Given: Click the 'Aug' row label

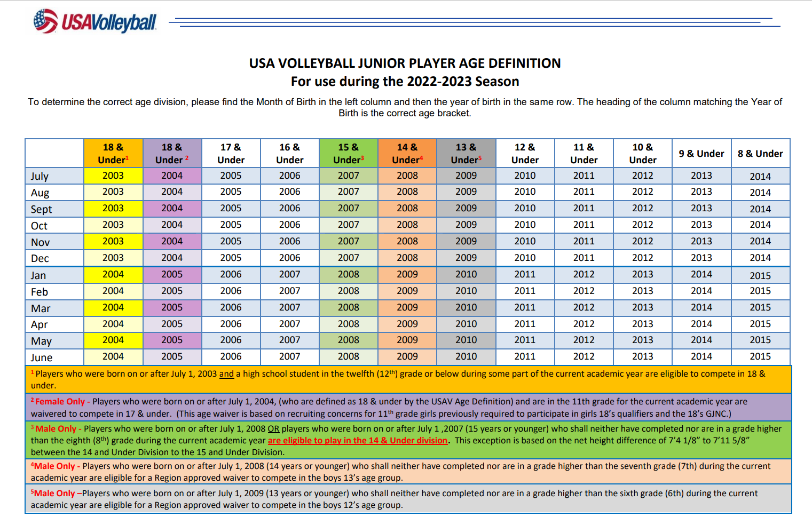Looking at the screenshot, I should 54,193.
